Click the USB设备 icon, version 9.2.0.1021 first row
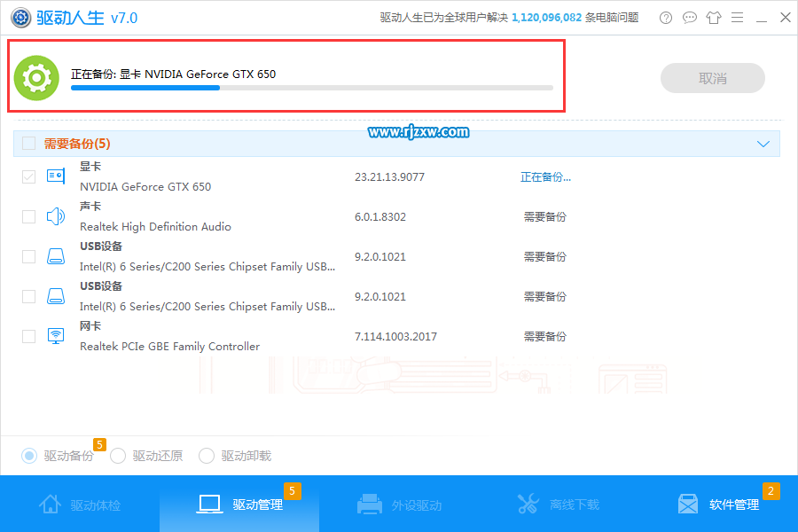This screenshot has width=798, height=532. coord(56,256)
